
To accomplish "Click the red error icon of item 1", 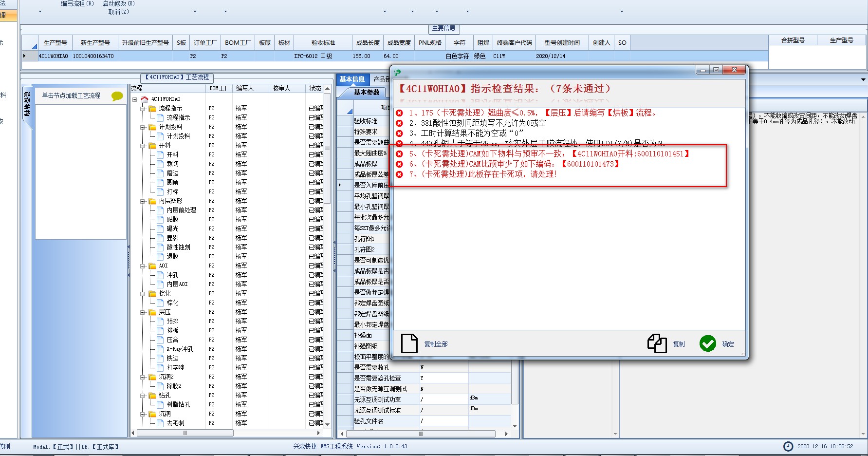I will coord(399,113).
